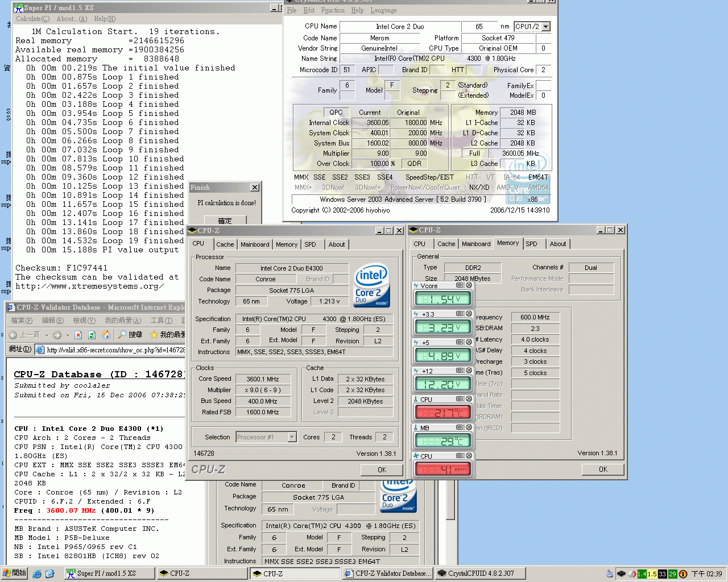
Task: Switch to Cache tab in left CPU-Z window
Action: point(225,244)
